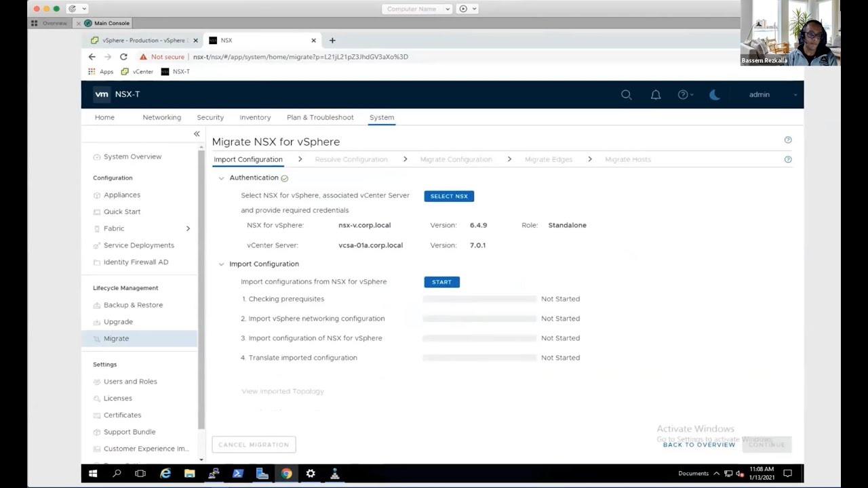Click the SELECT NSX button
The width and height of the screenshot is (868, 488).
[x=449, y=196]
